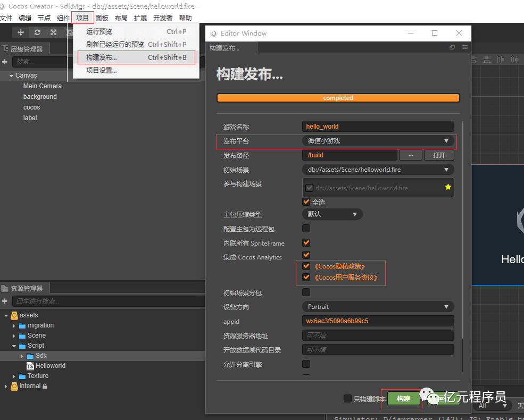524x420 pixels.
Task: Add node with Hierarchy plus icon
Action: [4, 62]
